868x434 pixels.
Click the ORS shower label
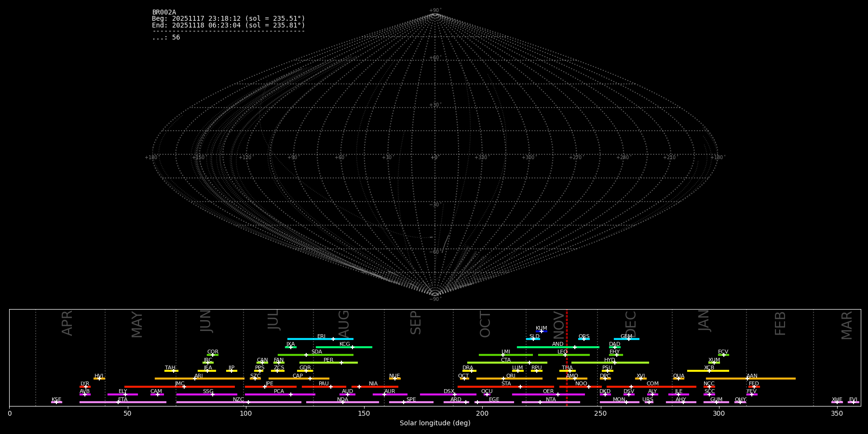(x=584, y=337)
